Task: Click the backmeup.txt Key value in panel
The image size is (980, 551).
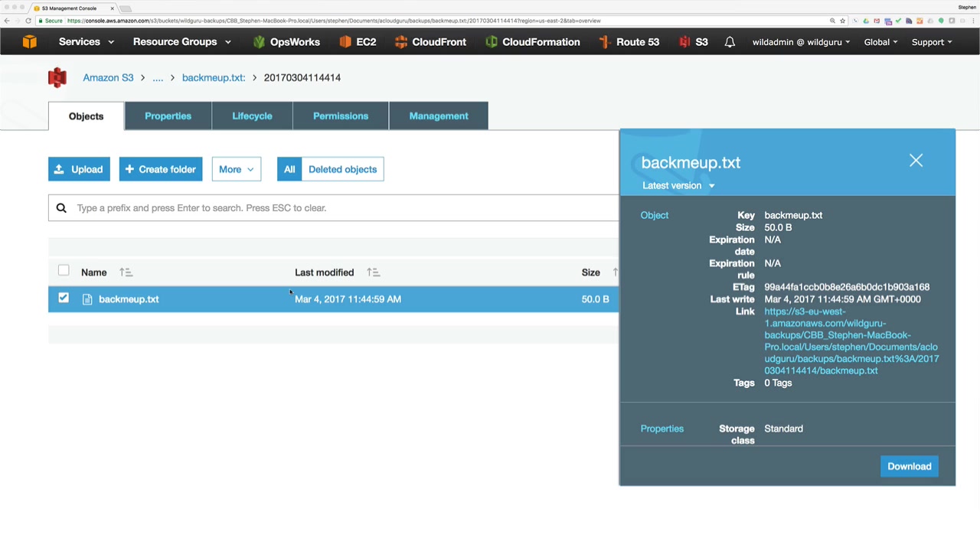Action: point(793,215)
